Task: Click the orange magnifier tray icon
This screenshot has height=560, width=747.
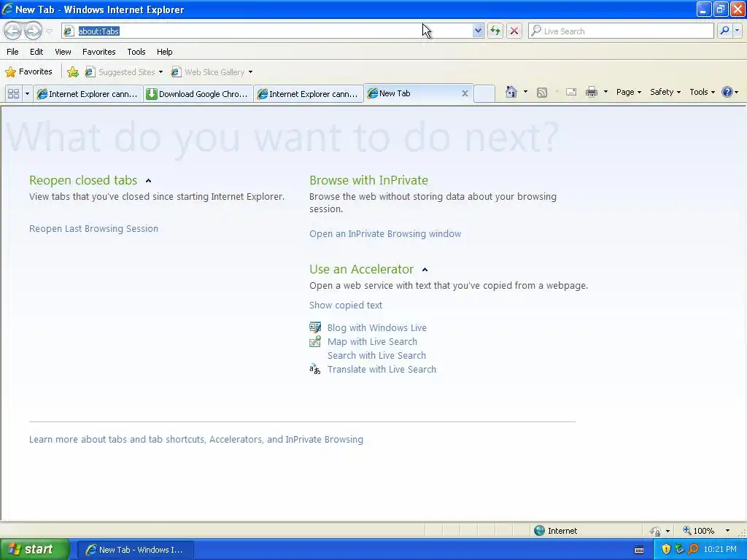Action: [693, 549]
